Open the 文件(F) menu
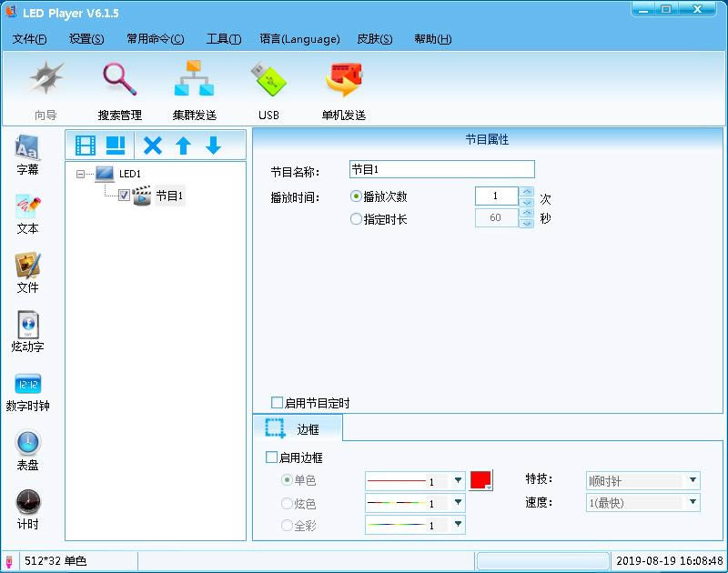The image size is (728, 573). [x=30, y=39]
